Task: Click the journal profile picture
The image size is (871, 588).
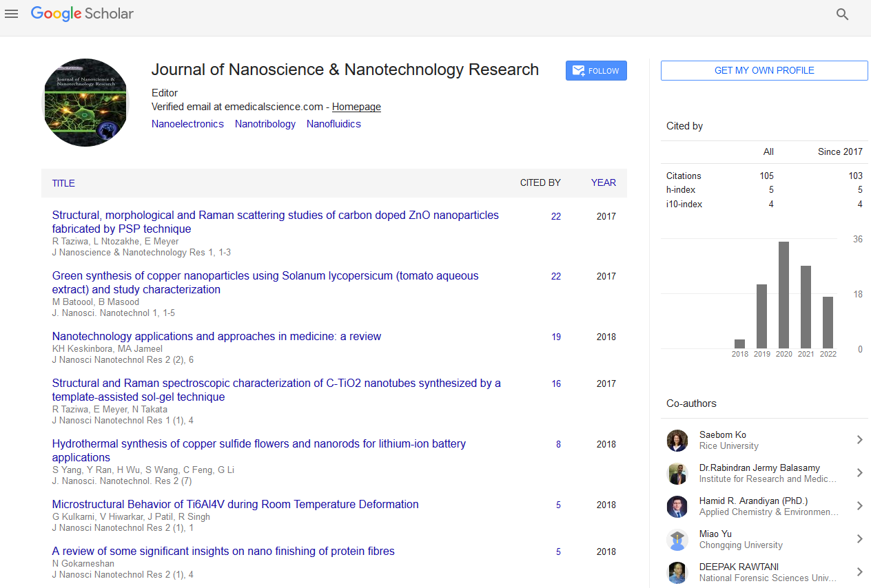Action: click(x=85, y=103)
